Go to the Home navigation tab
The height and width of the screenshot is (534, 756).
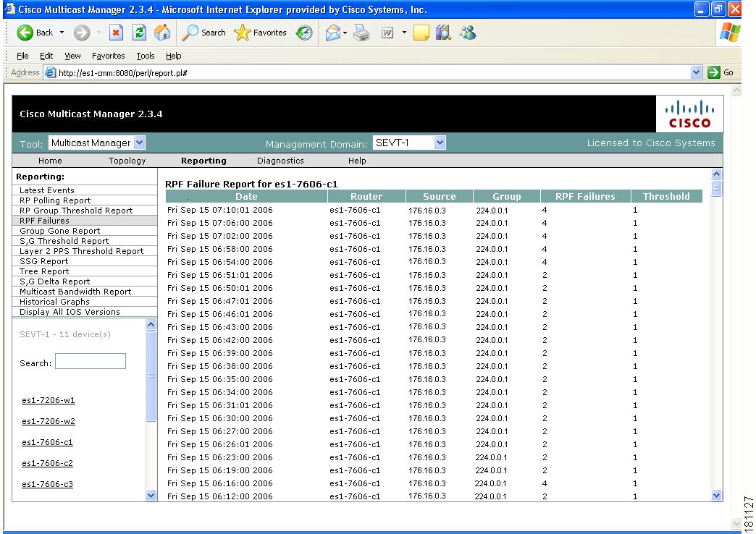coord(50,161)
